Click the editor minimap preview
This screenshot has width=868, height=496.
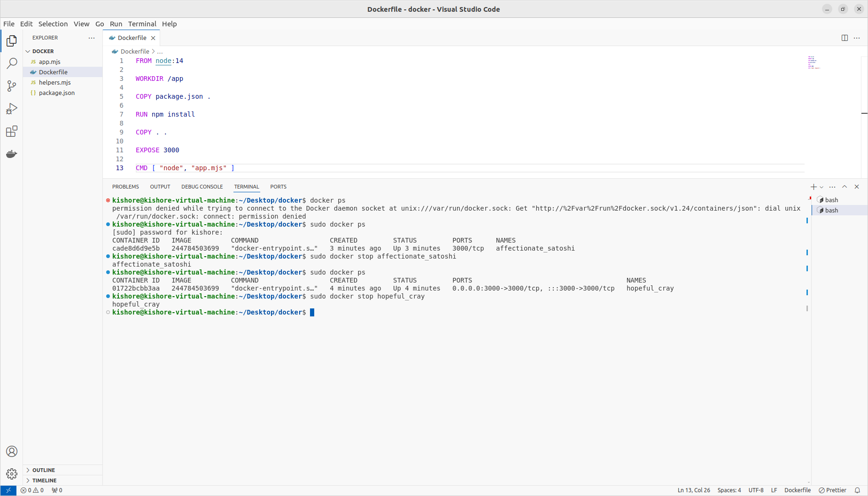click(x=814, y=63)
